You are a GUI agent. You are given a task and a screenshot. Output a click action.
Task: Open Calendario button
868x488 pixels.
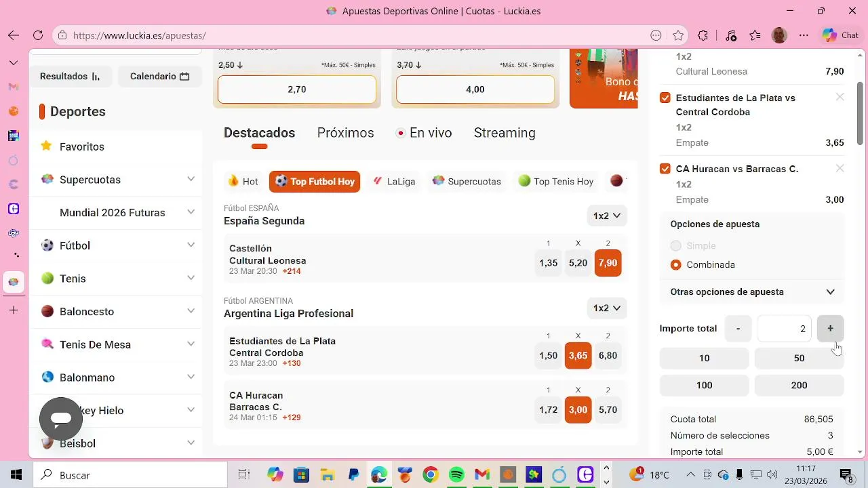pos(159,77)
